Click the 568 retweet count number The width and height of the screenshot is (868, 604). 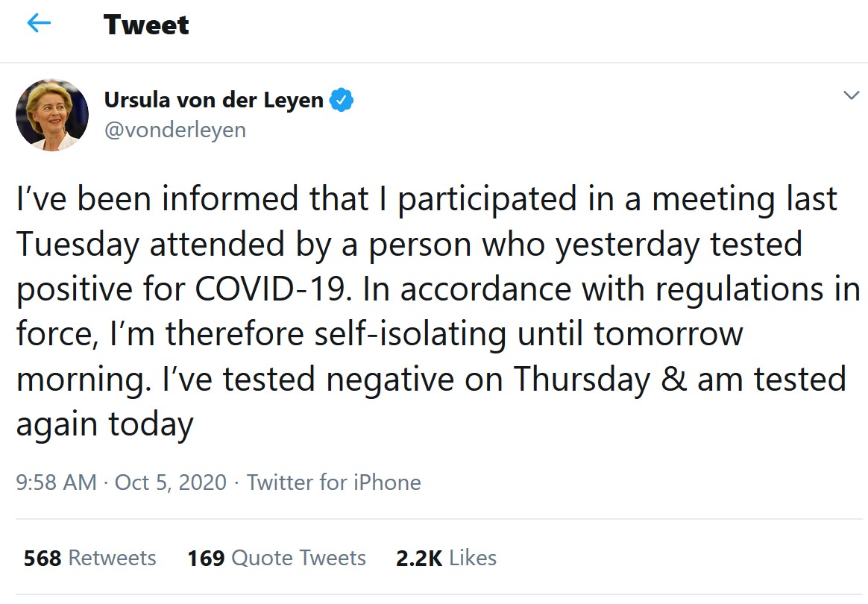tap(43, 558)
